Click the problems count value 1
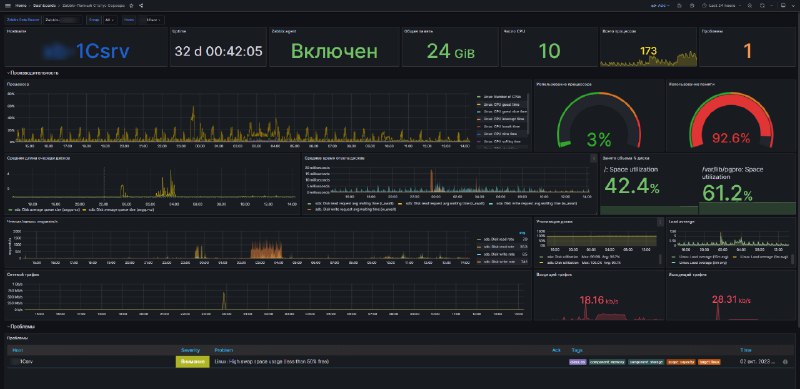The height and width of the screenshot is (389, 800). (x=747, y=51)
